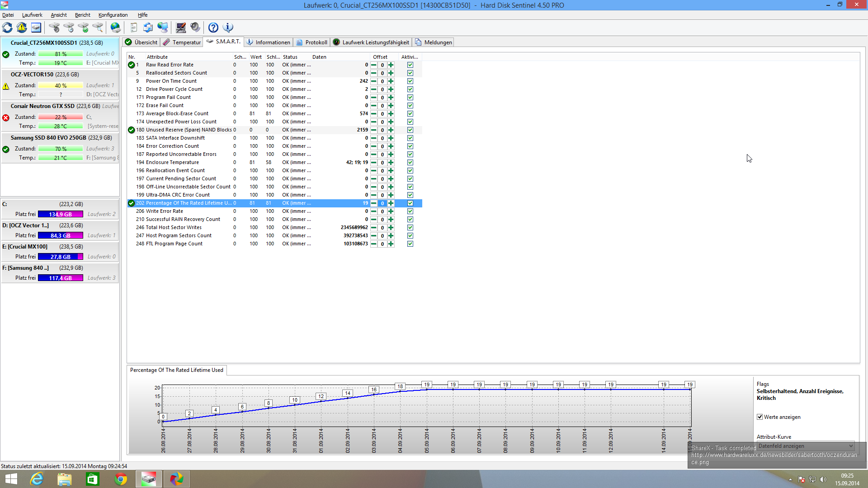Click the network globe monitor icon
868x488 pixels.
163,28
